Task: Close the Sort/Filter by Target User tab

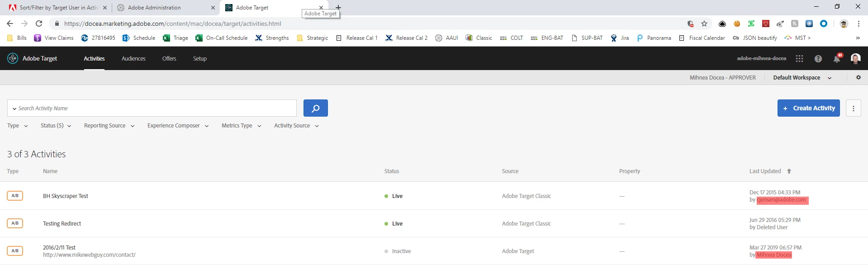Action: pos(104,8)
